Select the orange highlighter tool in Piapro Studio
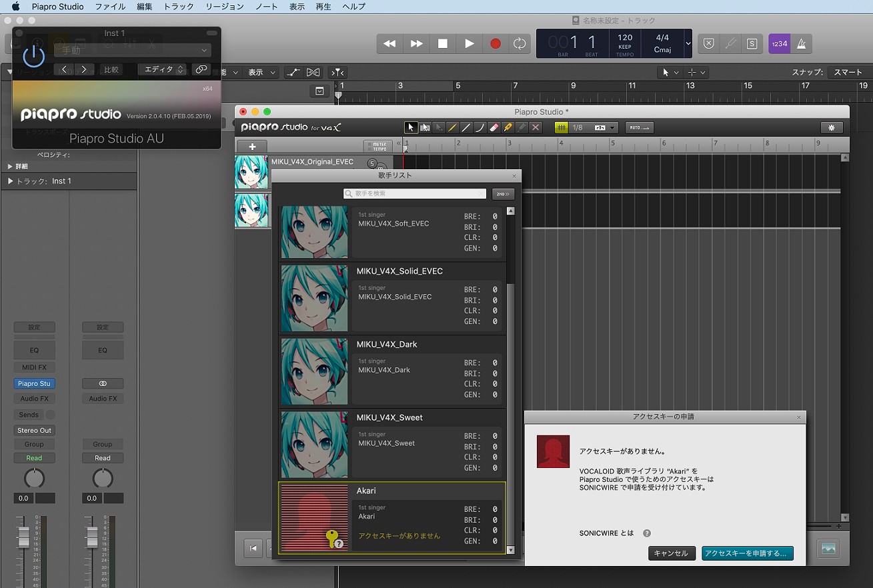Screen dimensions: 873x588 pos(508,127)
